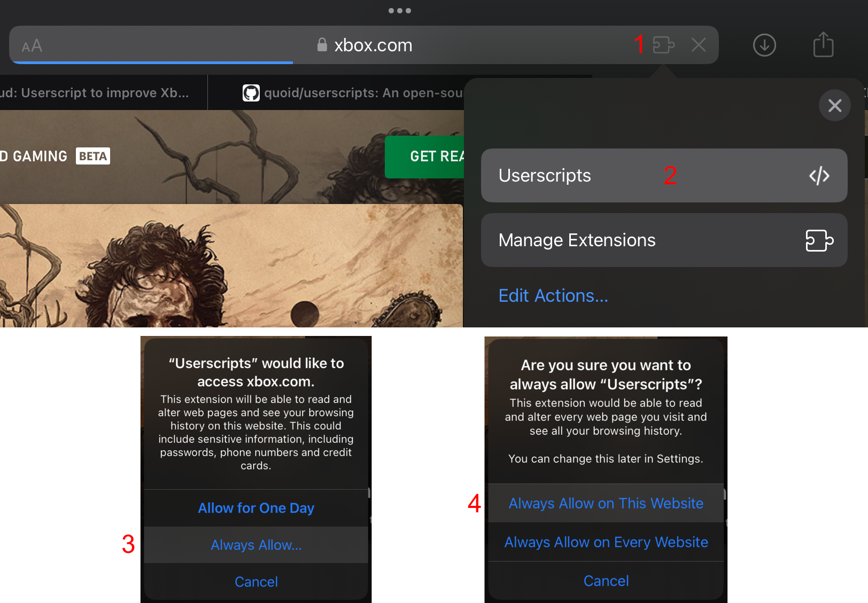The width and height of the screenshot is (868, 603).
Task: Click the lock icon beside xbox.com
Action: coord(322,45)
